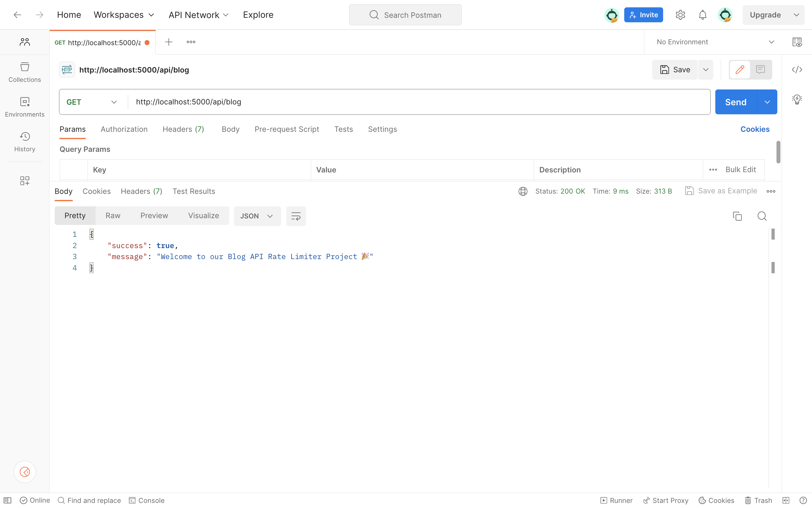Image resolution: width=812 pixels, height=508 pixels.
Task: Open the GET method dropdown
Action: click(92, 102)
